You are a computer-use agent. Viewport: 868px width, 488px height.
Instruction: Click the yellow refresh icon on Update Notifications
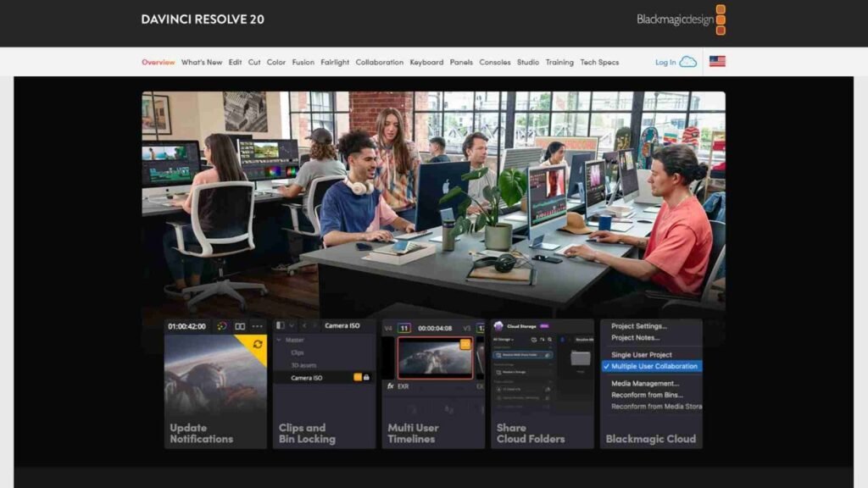258,343
